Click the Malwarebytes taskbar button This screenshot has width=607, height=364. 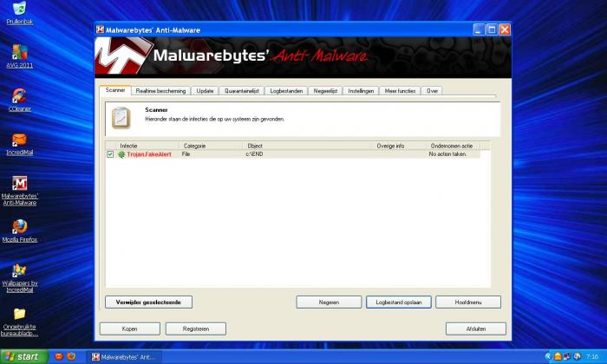point(125,357)
